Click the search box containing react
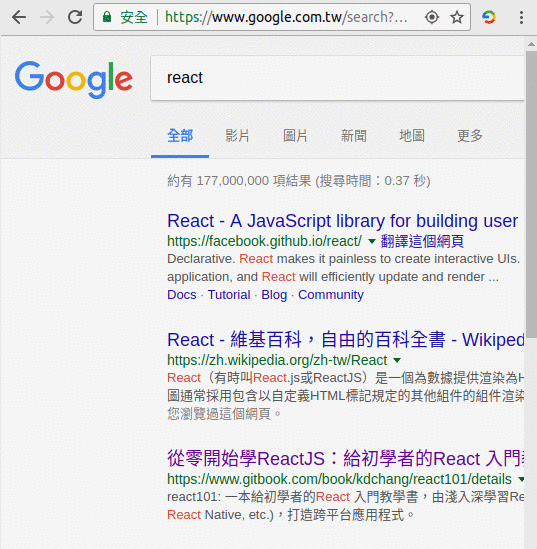 point(337,78)
